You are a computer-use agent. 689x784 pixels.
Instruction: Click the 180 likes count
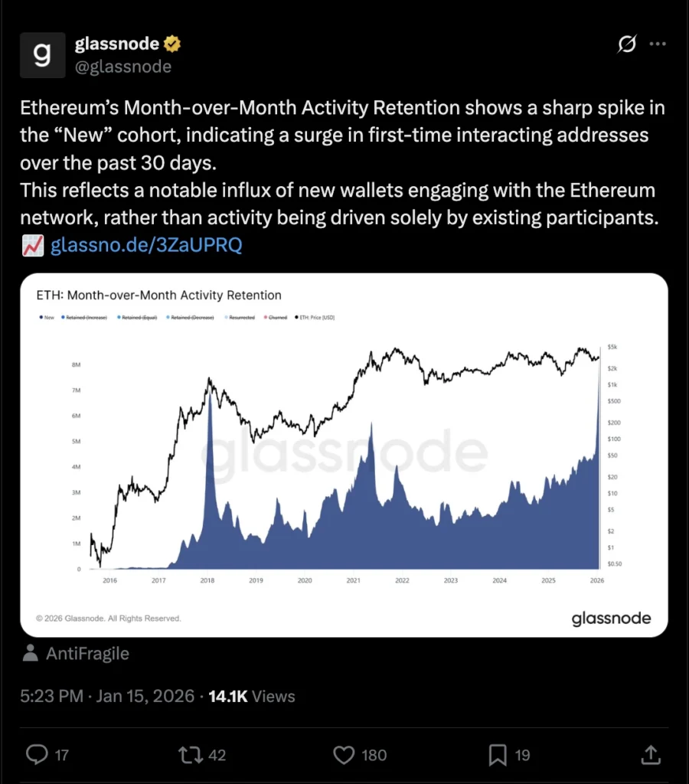(x=374, y=755)
